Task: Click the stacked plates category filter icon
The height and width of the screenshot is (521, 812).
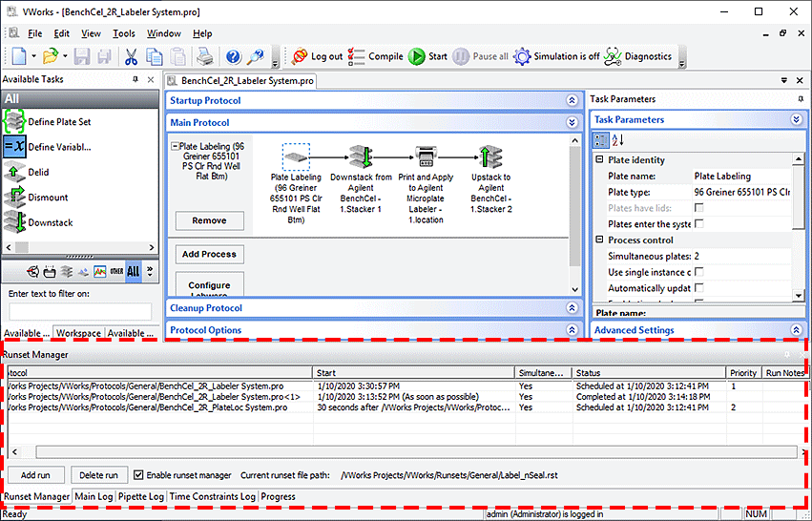Action: (x=66, y=271)
